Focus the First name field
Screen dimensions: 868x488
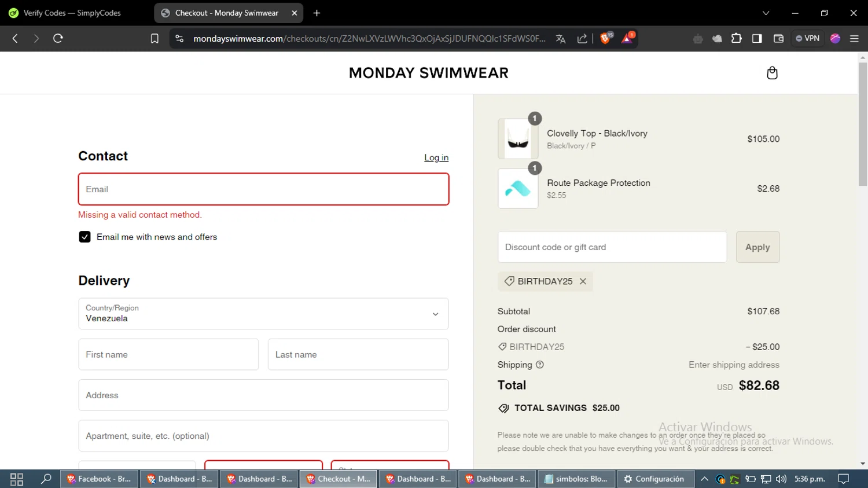[x=168, y=354]
